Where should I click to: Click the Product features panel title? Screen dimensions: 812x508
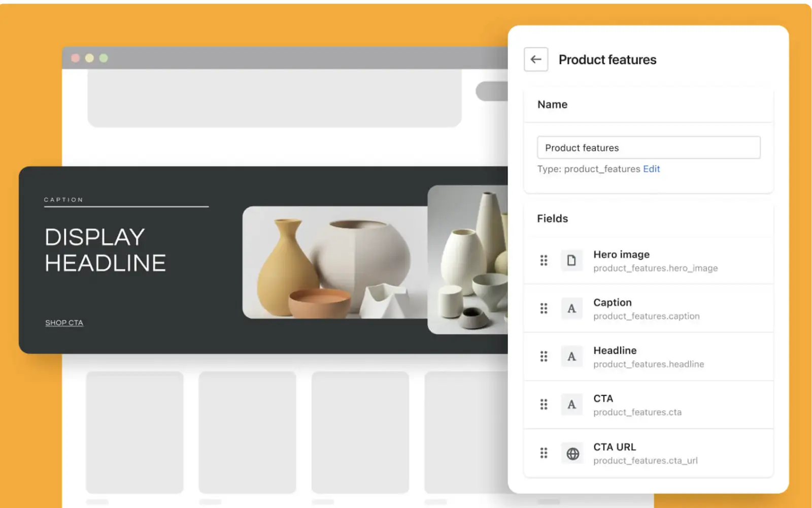607,59
